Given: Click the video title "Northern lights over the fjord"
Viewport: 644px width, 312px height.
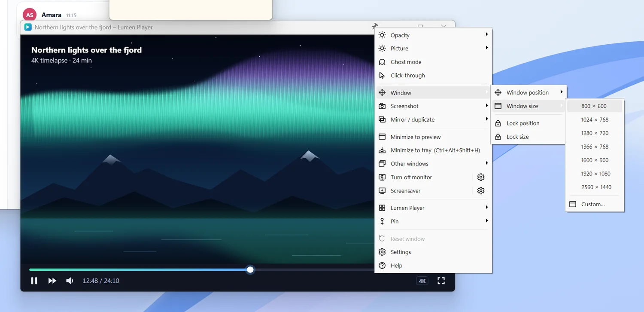Looking at the screenshot, I should click(86, 50).
